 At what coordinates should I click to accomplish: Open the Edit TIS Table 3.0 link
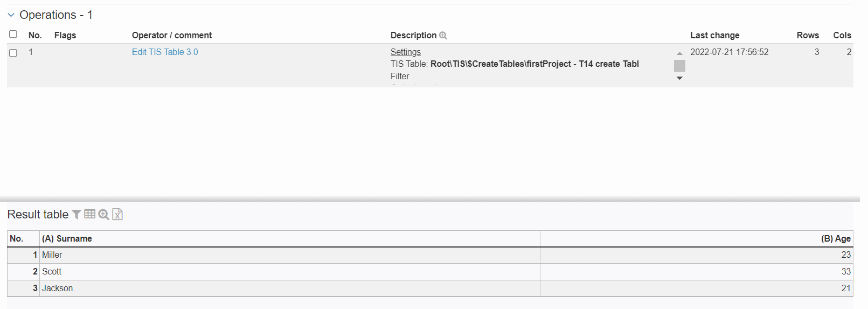[165, 52]
